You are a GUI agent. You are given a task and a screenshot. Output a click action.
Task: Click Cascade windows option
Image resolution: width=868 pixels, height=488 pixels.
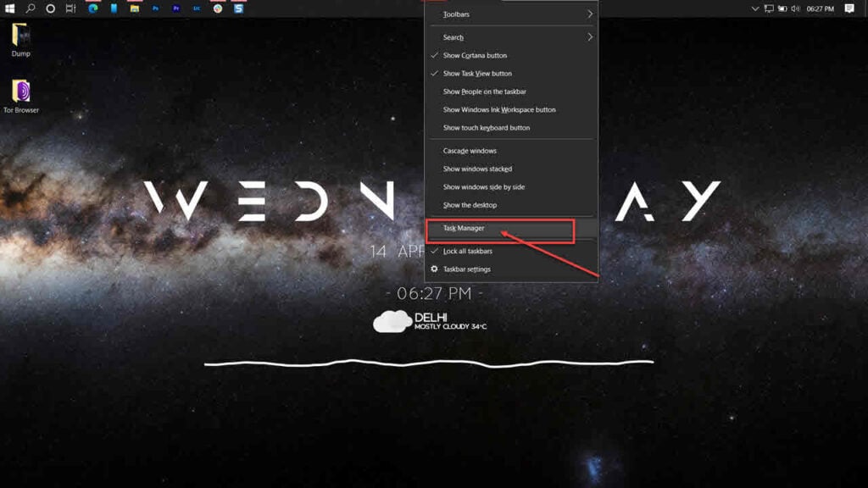pyautogui.click(x=470, y=151)
